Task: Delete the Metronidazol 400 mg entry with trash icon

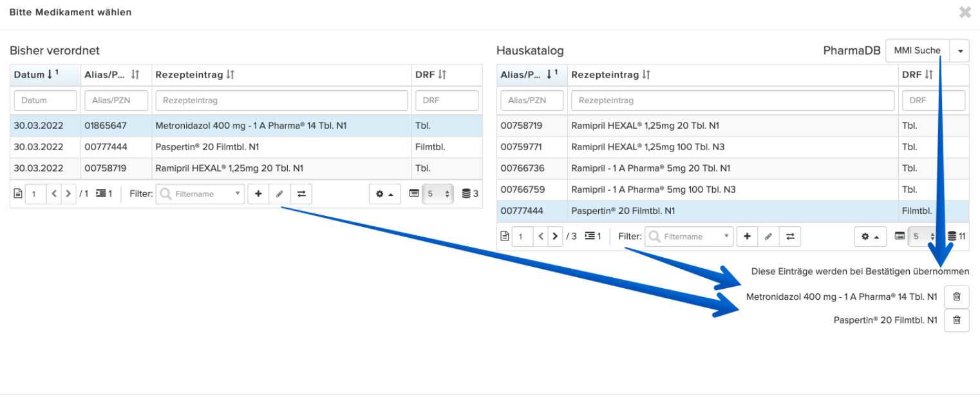Action: point(956,297)
